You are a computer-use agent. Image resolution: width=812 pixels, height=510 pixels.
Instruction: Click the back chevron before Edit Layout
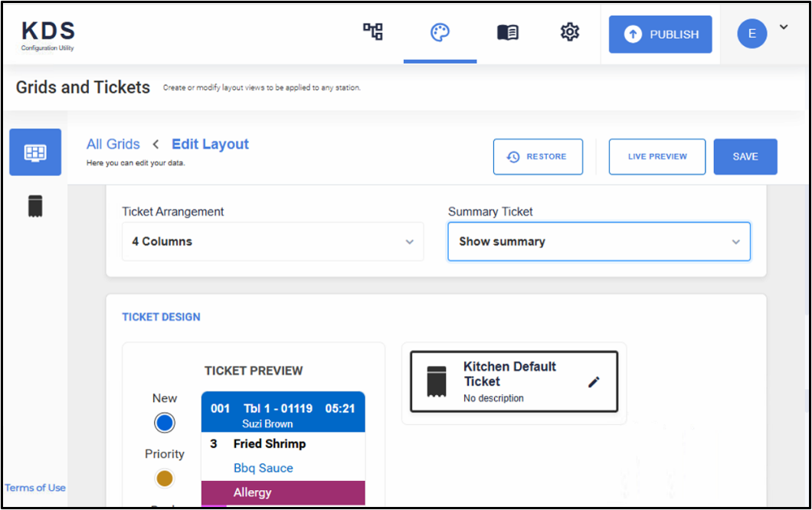click(156, 144)
